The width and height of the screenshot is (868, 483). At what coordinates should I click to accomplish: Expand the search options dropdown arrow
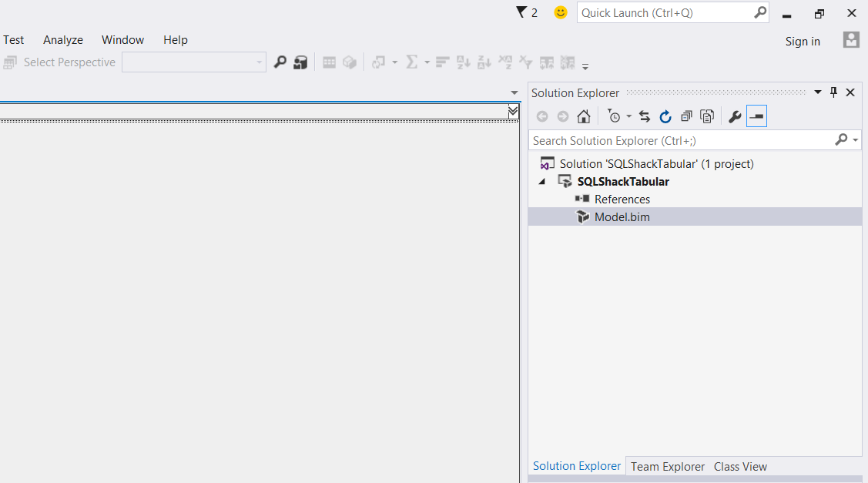856,140
